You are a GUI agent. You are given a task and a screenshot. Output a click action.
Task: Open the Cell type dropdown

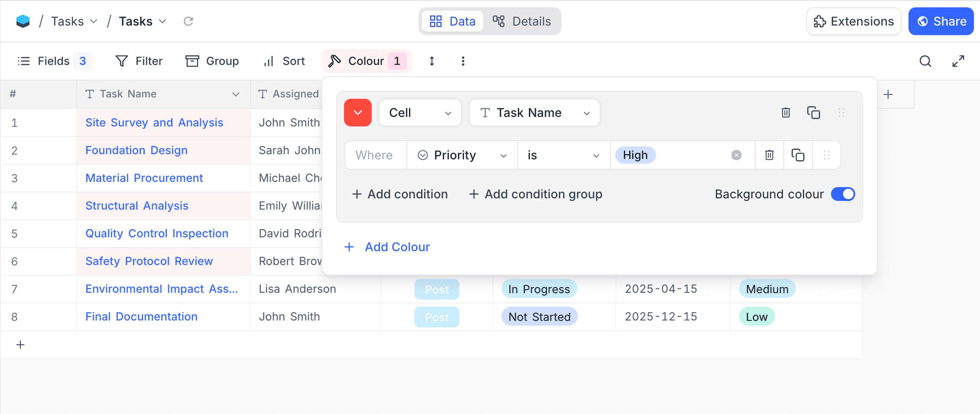[420, 113]
